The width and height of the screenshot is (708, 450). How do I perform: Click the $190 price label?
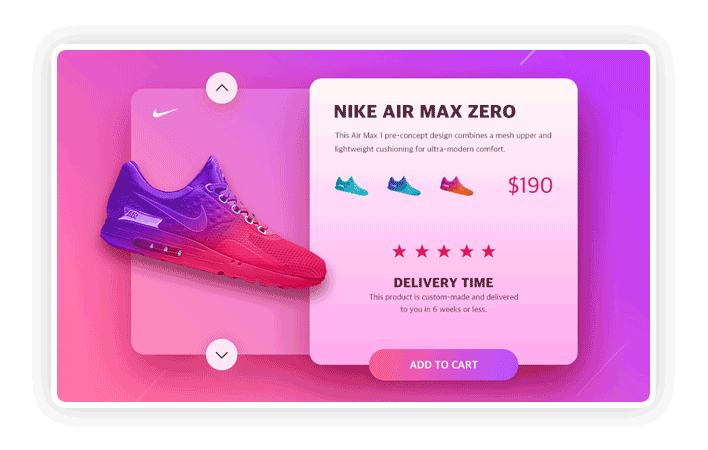(x=530, y=186)
